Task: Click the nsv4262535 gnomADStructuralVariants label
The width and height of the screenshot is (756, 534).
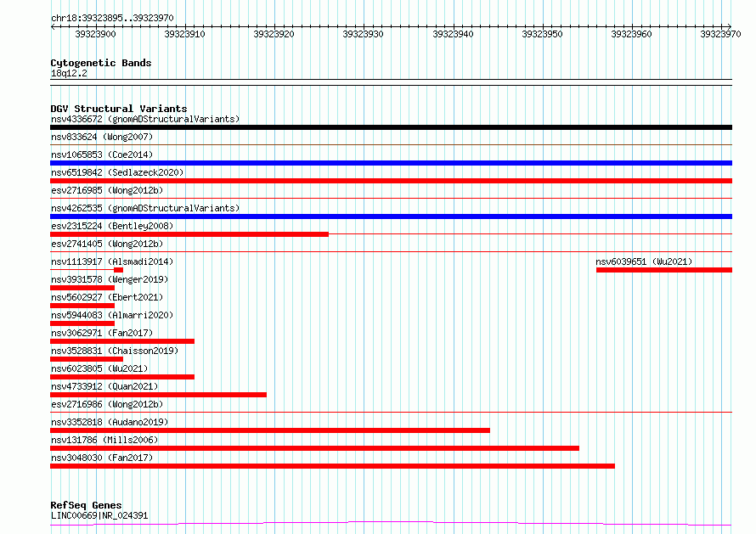Action: [145, 208]
